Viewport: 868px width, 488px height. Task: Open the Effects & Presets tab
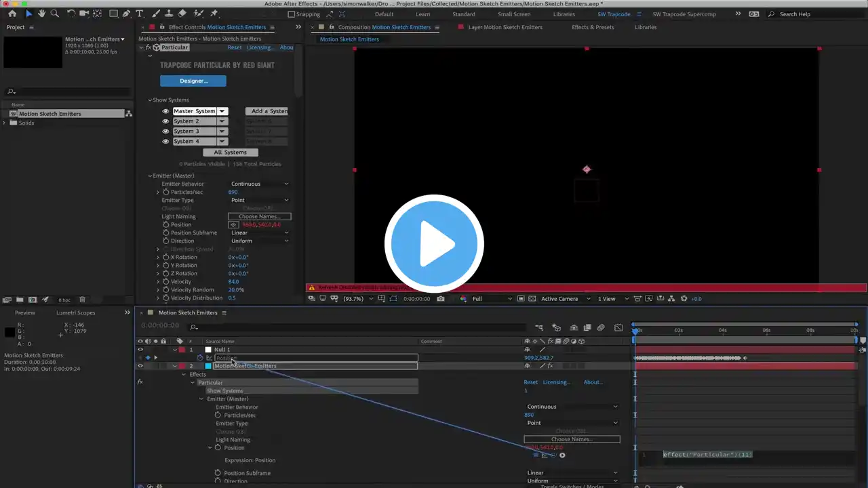point(593,27)
